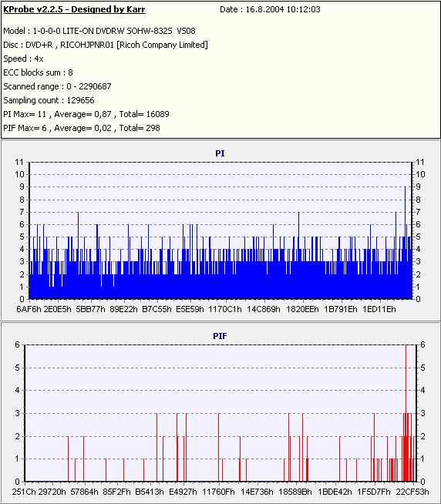This screenshot has height=504, width=441.
Task: Click the 5BB77h label on PI axis
Action: (90, 309)
